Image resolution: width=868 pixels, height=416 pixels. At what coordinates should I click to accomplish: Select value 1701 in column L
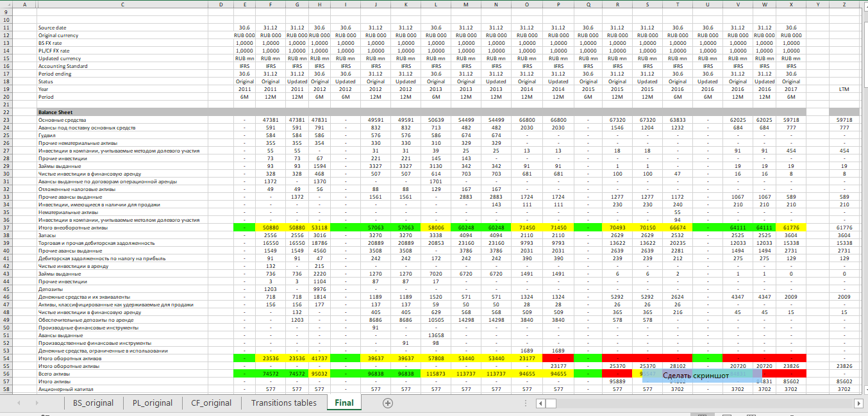(x=436, y=181)
